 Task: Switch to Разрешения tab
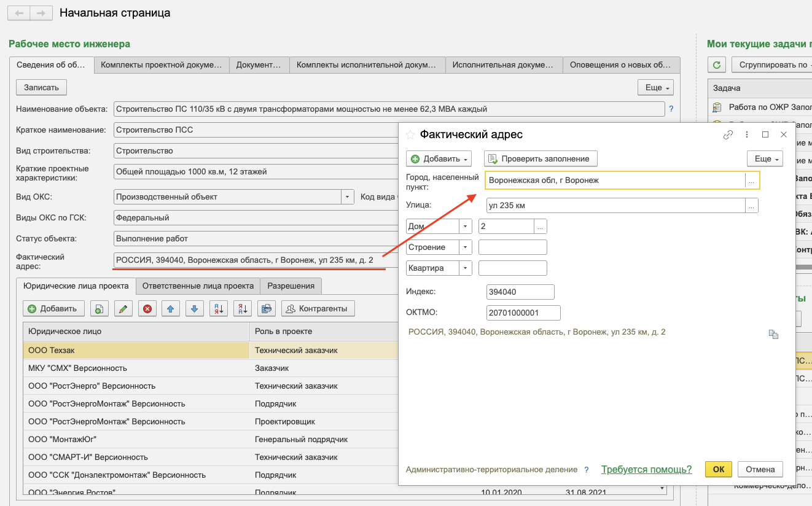click(x=291, y=286)
